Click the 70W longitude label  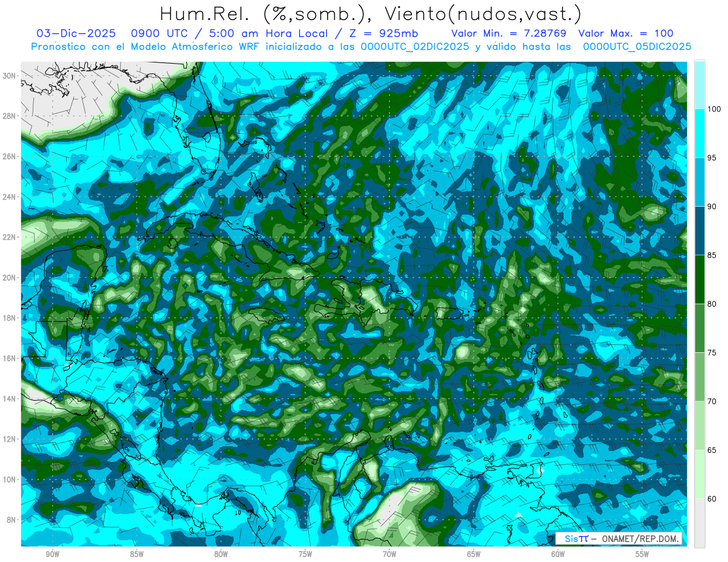389,555
